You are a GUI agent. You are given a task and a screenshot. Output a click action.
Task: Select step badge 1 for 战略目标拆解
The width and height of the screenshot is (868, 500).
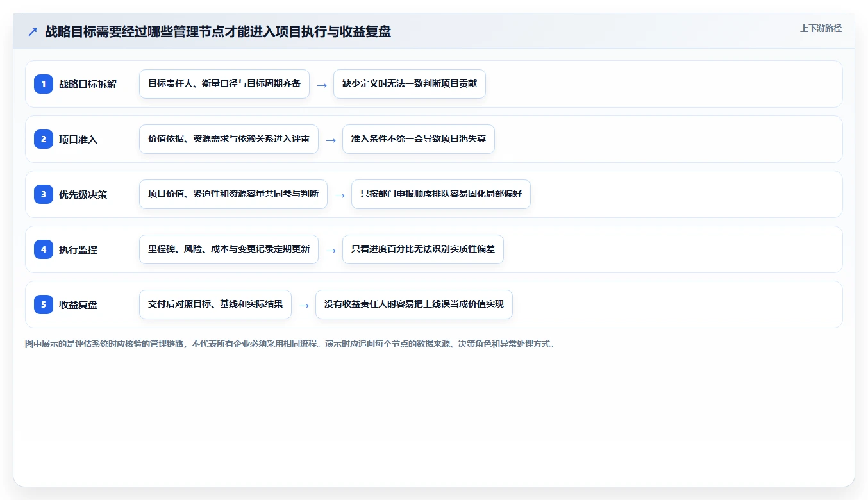(x=44, y=83)
